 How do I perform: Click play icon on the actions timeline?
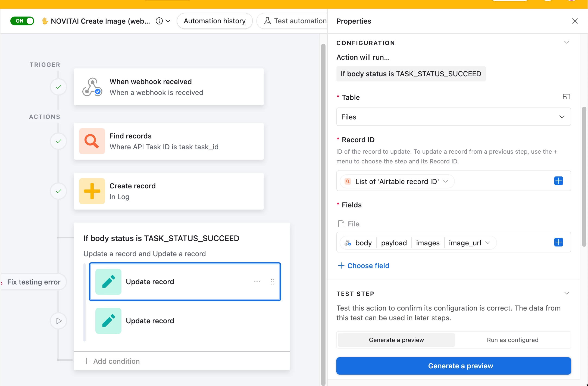[58, 321]
